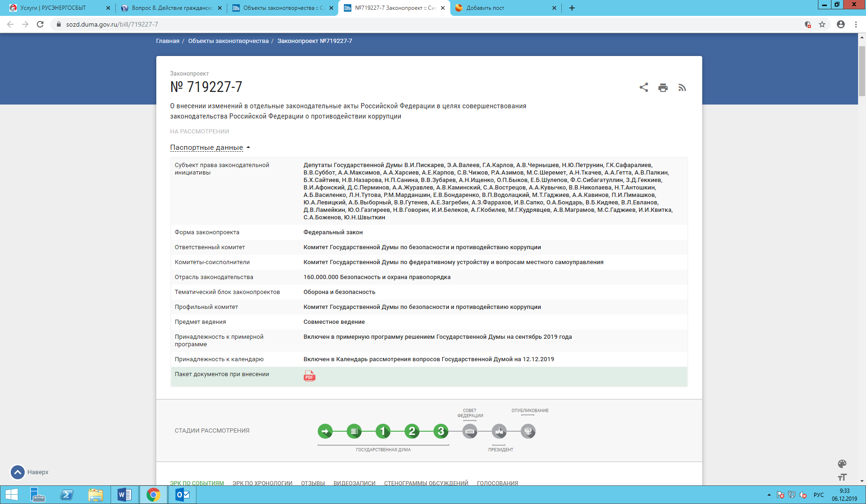
Task: Open Windows Start menu
Action: click(11, 495)
